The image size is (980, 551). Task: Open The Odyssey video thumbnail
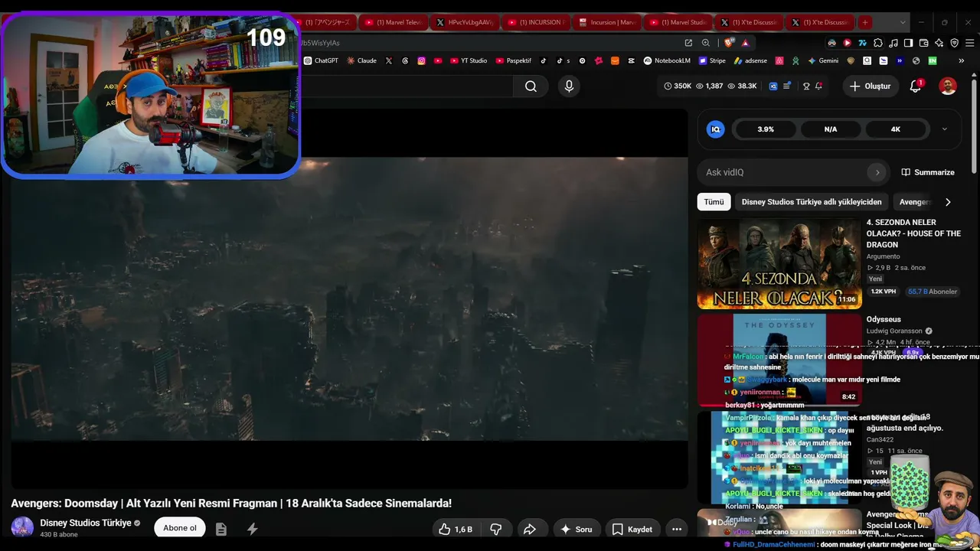point(779,360)
